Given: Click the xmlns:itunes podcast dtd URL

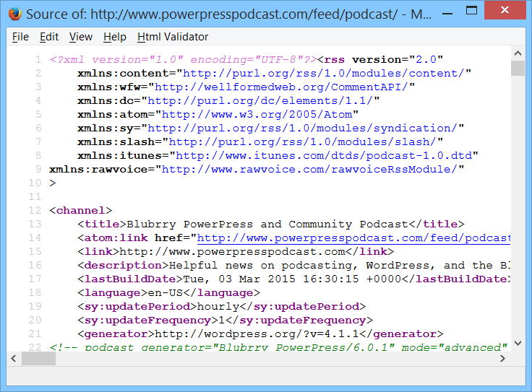Looking at the screenshot, I should click(324, 155).
